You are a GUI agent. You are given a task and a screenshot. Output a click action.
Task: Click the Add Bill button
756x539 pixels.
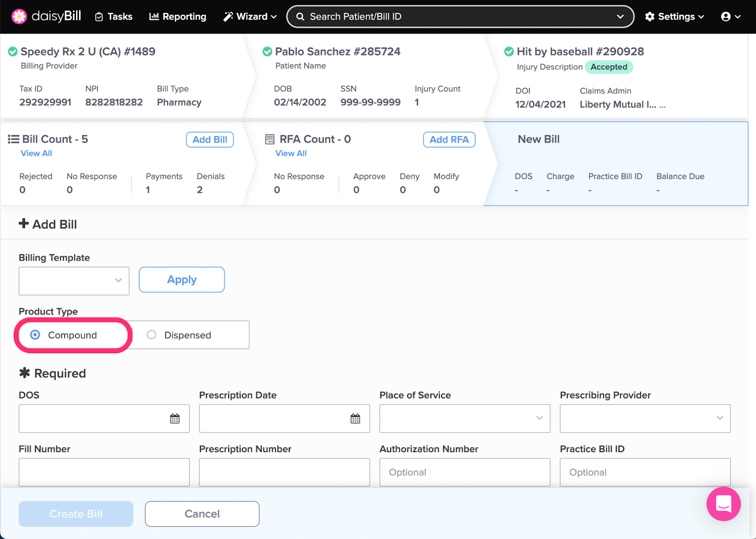click(210, 139)
